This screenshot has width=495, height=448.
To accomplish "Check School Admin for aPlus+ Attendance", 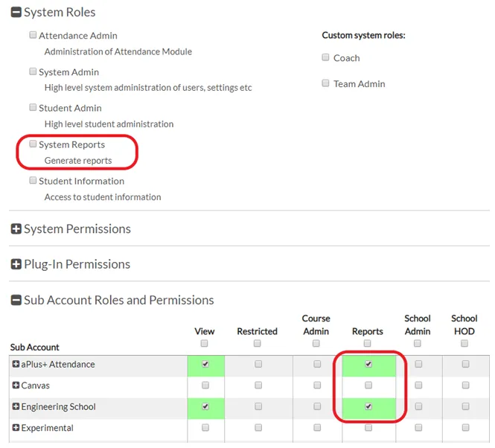I will 418,364.
